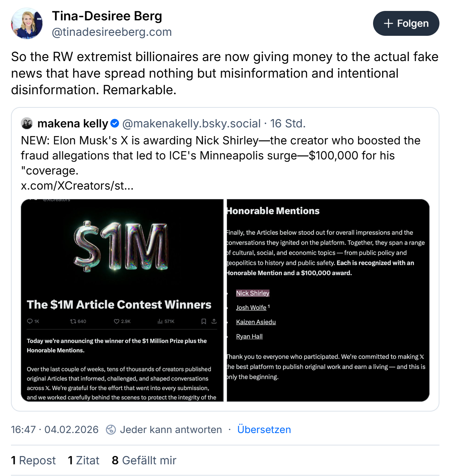Click Übersetzen to translate the post
Screen dimensions: 450x476
coord(264,430)
